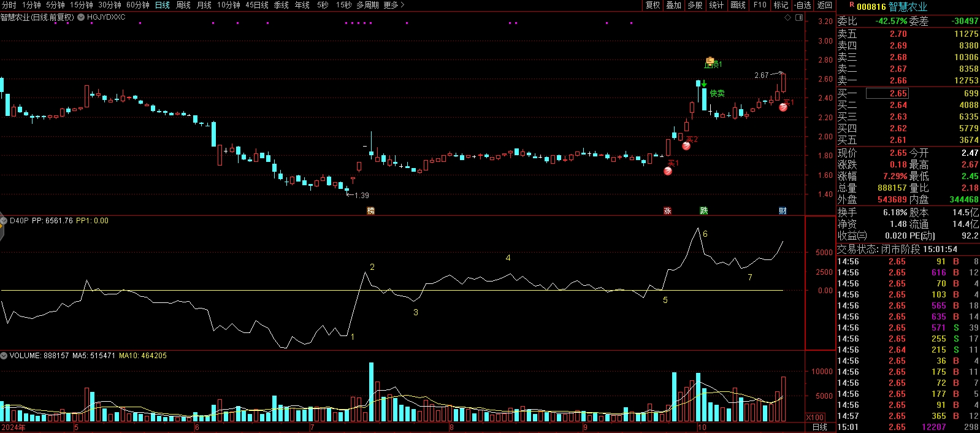Expand the VOLUME indicator panel menu

pos(4,356)
